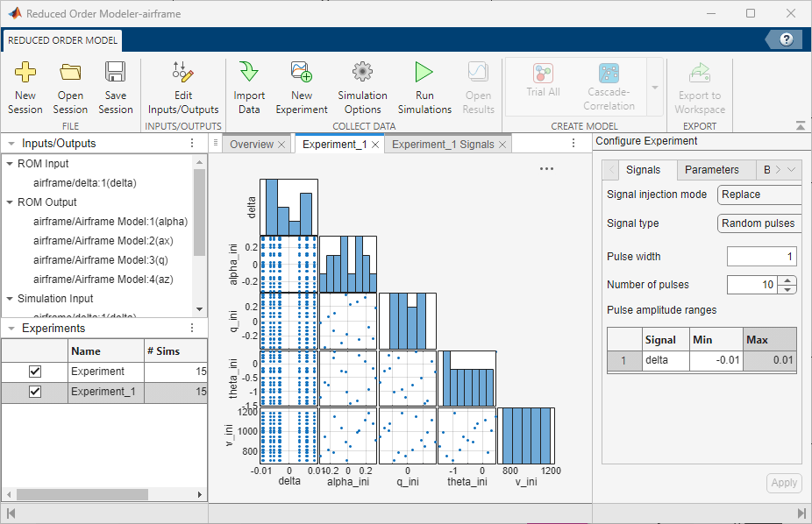Select Edit Inputs/Outputs

point(182,85)
